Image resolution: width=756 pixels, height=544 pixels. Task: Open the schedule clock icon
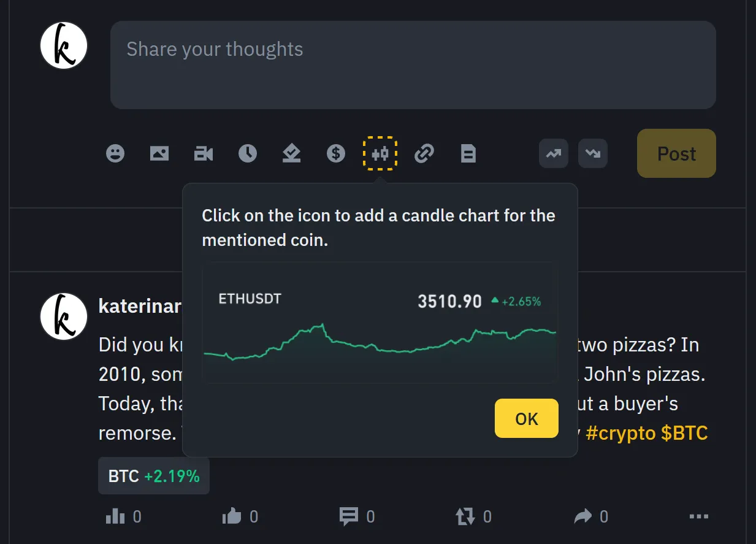[x=248, y=153]
